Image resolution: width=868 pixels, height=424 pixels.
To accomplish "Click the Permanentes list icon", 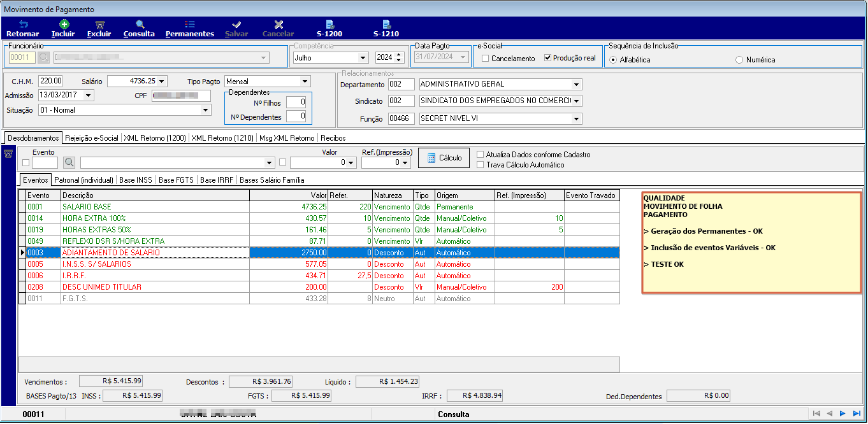I will [190, 24].
